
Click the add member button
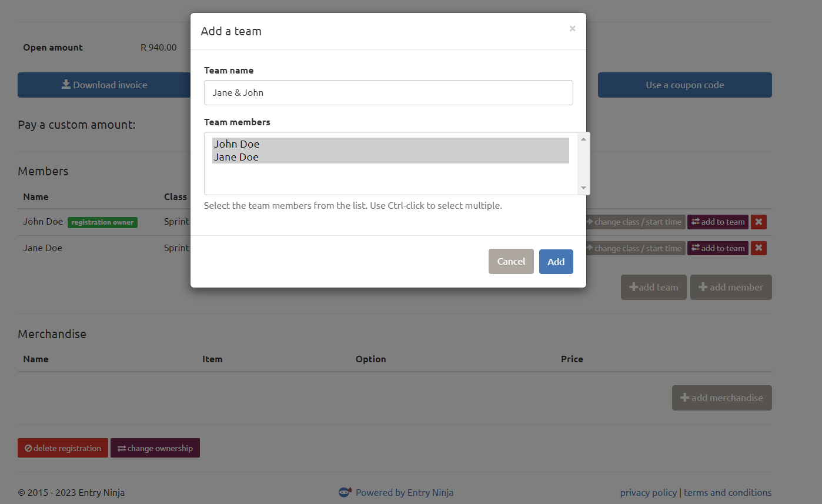[x=730, y=287]
